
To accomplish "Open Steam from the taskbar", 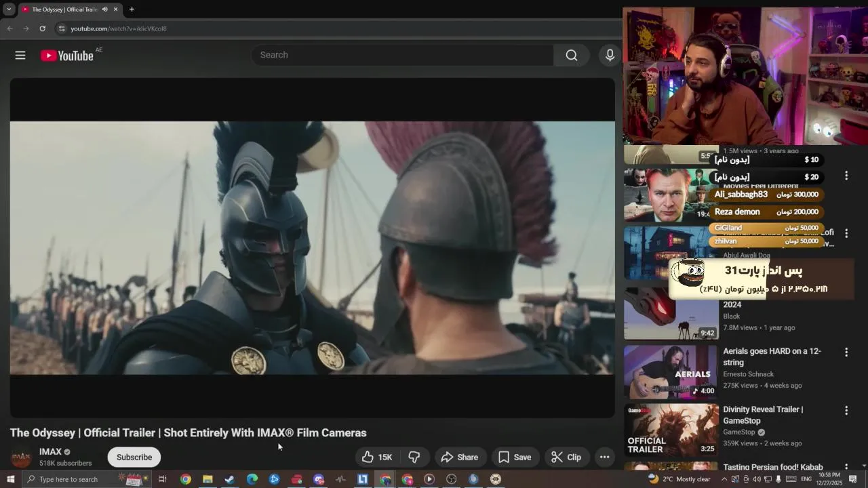I will tap(230, 479).
